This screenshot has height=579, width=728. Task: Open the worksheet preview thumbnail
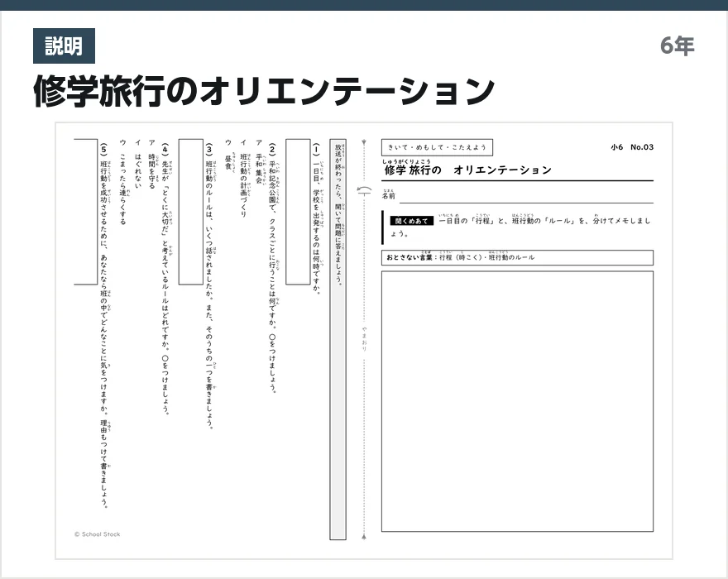coord(364,341)
